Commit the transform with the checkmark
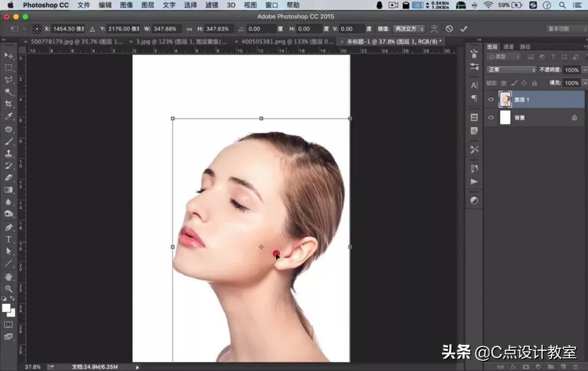Screen dimensions: 588x371 click(464, 29)
